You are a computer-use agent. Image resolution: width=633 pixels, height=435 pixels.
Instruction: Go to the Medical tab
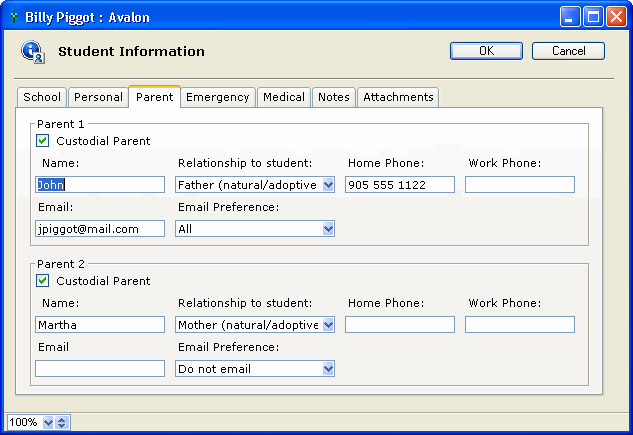point(284,97)
